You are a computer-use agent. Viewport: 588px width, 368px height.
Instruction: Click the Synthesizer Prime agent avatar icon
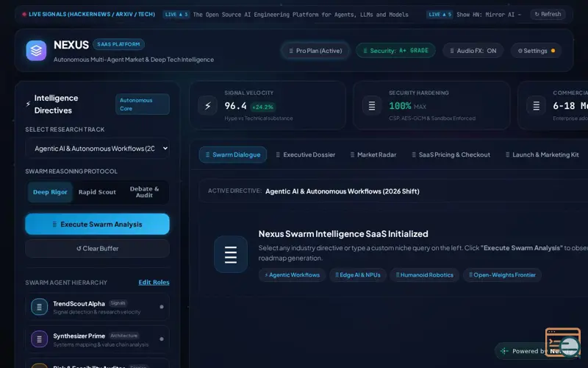40,339
